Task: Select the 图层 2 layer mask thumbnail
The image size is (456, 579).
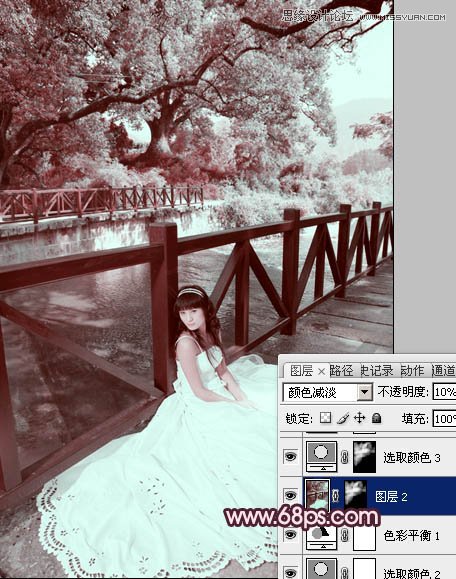Action: 355,495
